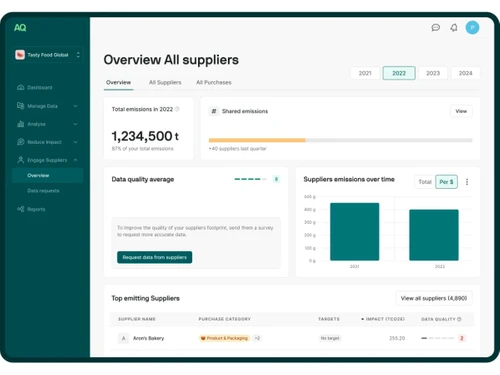Open Data requests in the sidebar
Viewport: 500px width, 375px height.
point(43,191)
